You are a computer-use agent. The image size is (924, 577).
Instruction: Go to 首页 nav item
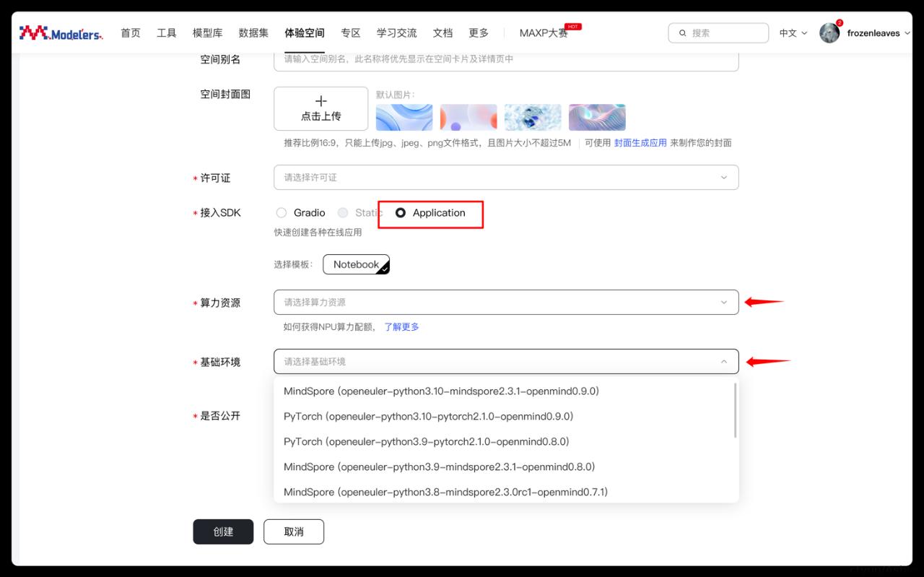131,33
